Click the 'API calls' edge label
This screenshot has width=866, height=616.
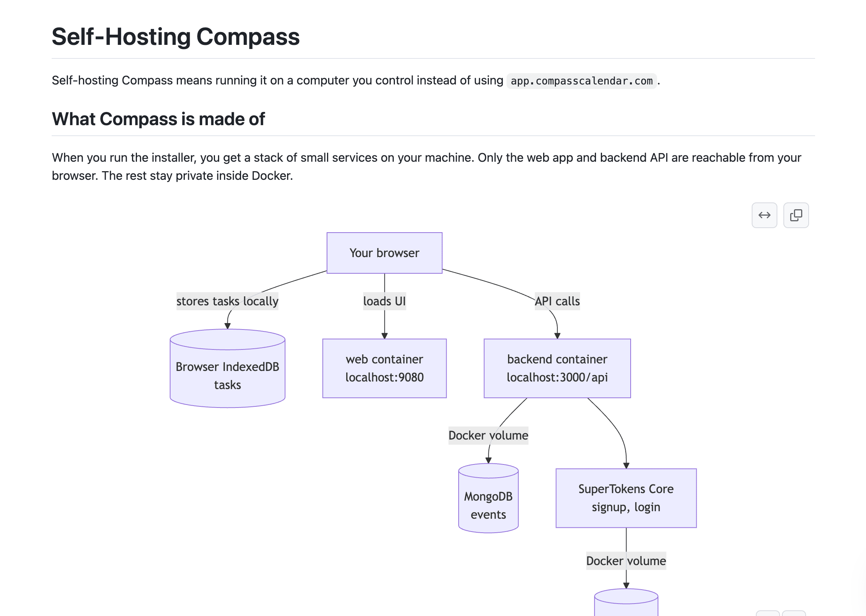click(x=557, y=301)
